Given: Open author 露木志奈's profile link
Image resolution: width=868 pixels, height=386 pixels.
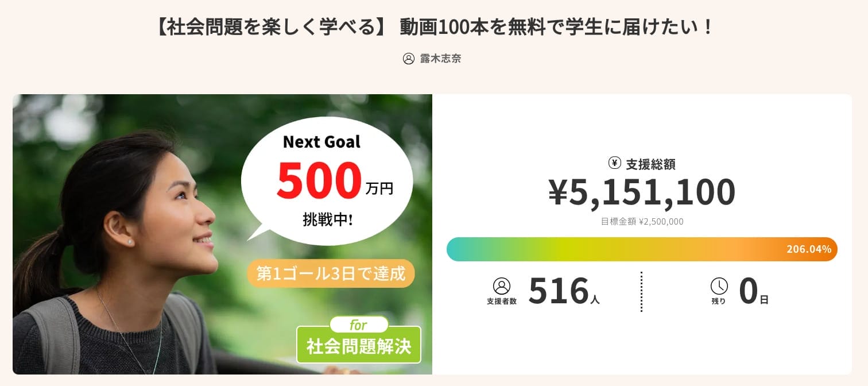Looking at the screenshot, I should coord(440,59).
